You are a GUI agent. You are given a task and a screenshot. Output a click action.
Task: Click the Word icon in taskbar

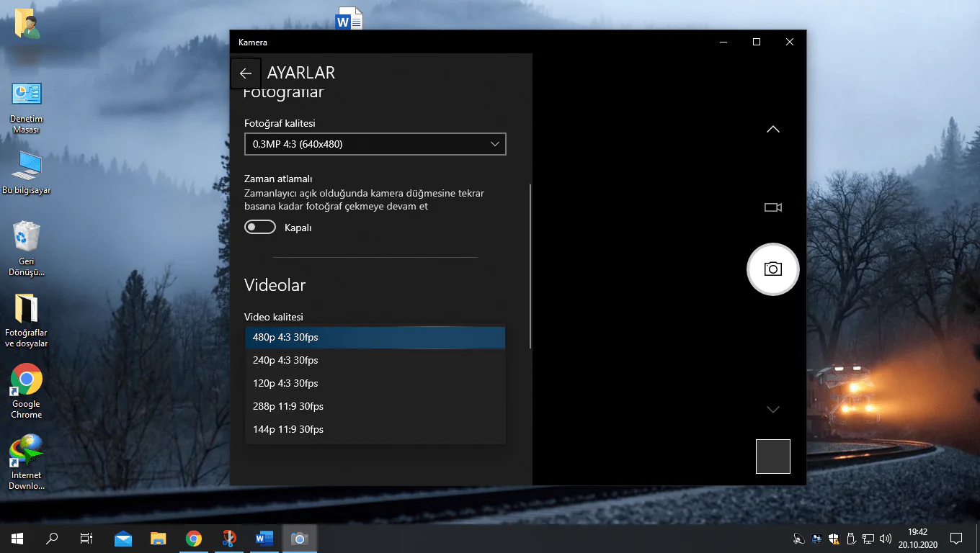(x=264, y=539)
